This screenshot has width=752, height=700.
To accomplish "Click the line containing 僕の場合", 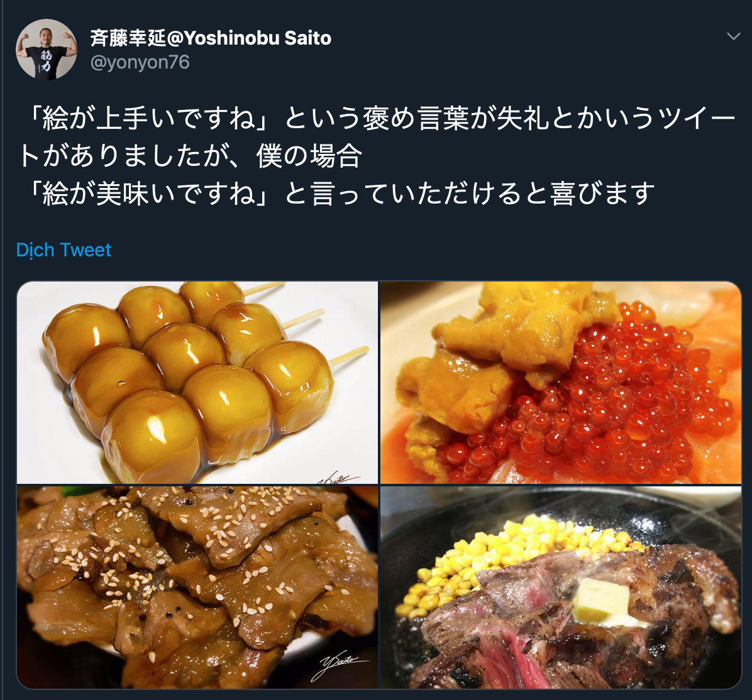I will [x=190, y=156].
